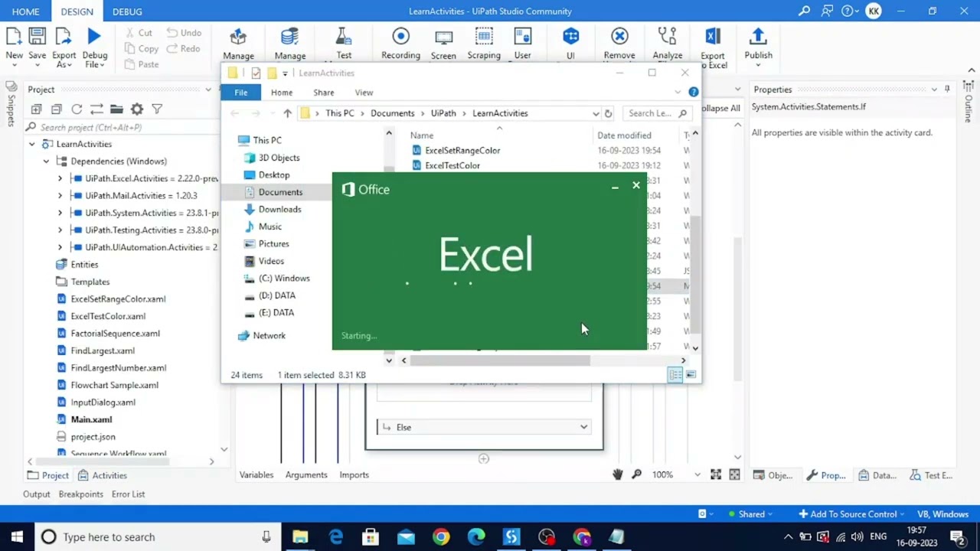Expand UiPath.Testing.Activities dependency
Viewport: 980px width, 551px height.
pos(60,230)
